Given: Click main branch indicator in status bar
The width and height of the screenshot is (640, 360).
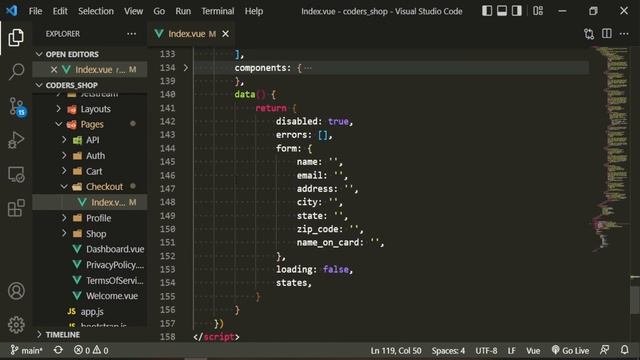Looking at the screenshot, I should pos(26,350).
